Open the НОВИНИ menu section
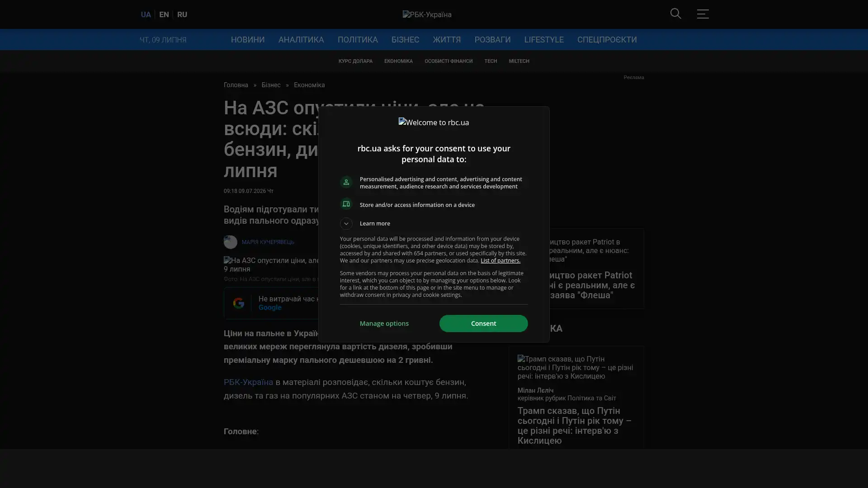This screenshot has width=868, height=488. pos(248,40)
